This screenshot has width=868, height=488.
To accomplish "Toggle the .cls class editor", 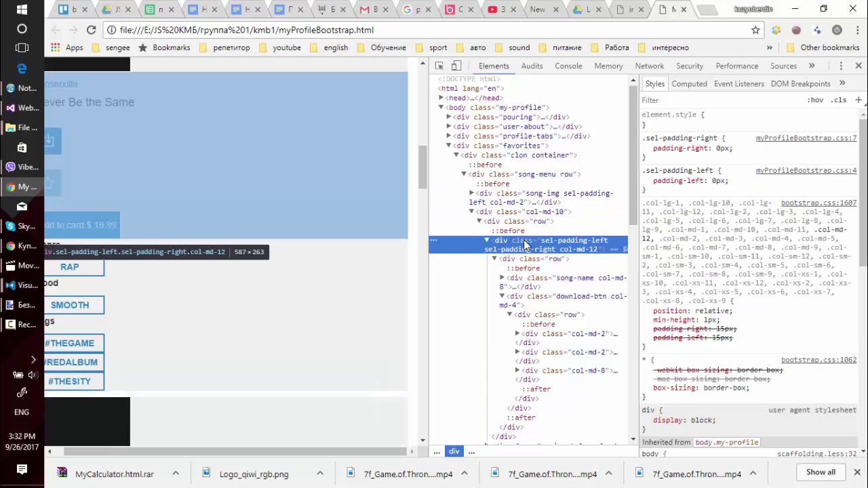I will point(839,100).
